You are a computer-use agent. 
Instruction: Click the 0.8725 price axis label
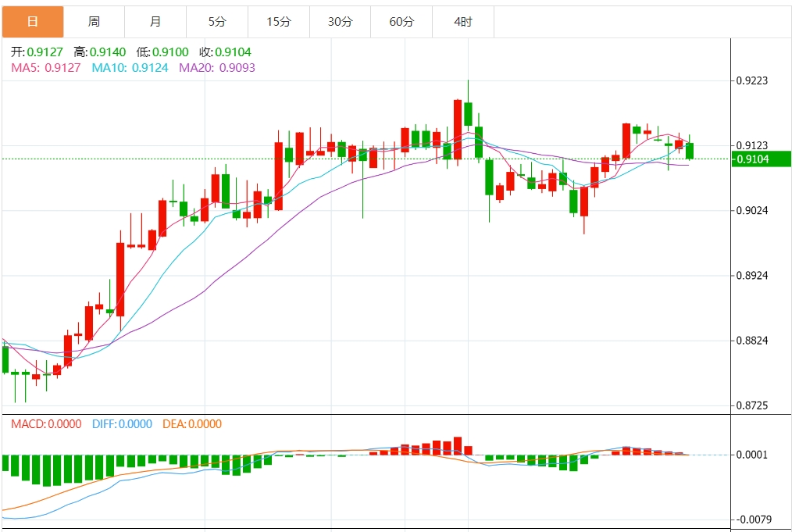(x=752, y=405)
